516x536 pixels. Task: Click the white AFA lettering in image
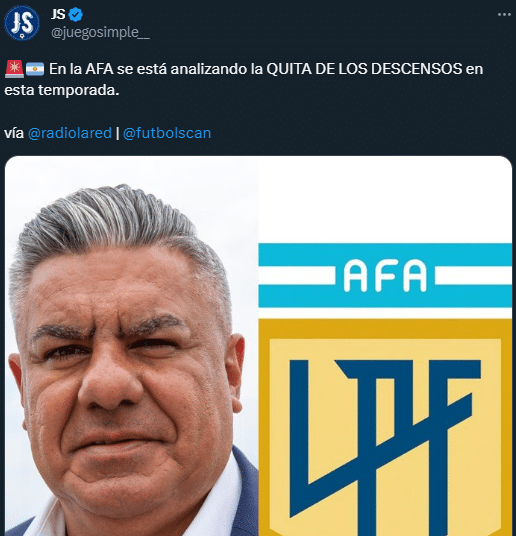coord(385,276)
